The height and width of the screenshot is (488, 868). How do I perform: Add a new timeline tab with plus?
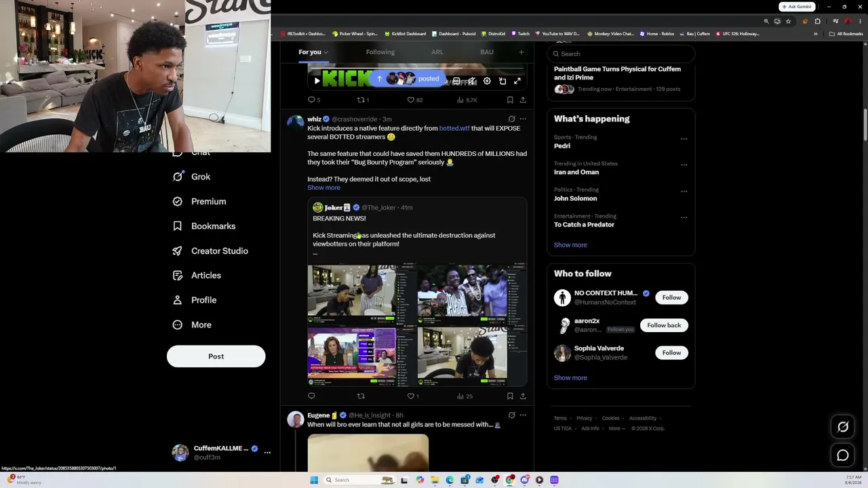click(521, 52)
